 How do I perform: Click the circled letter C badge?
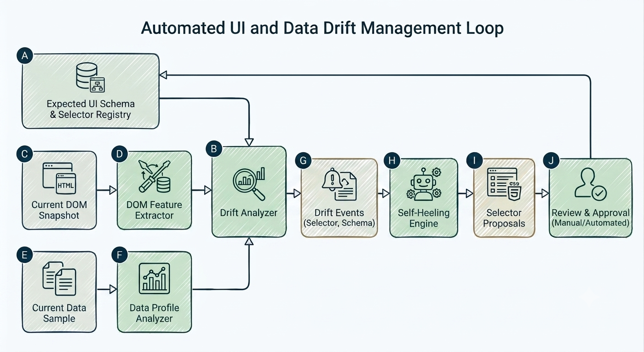(24, 154)
